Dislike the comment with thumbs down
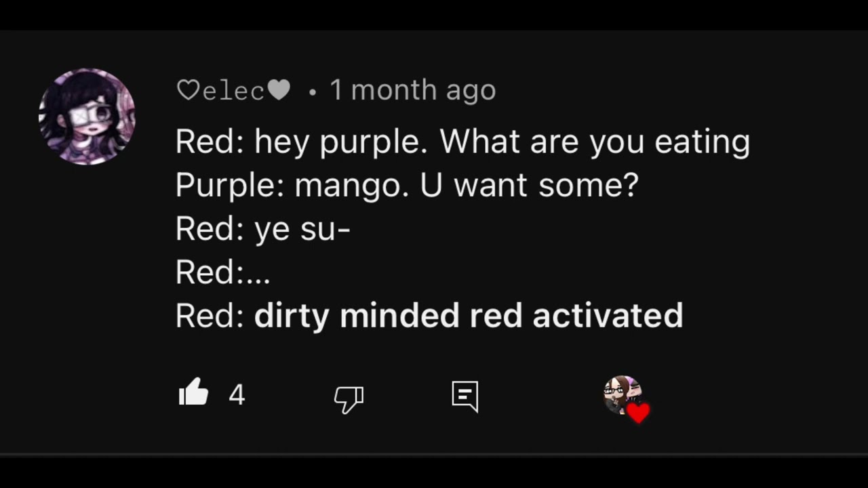 pyautogui.click(x=349, y=399)
